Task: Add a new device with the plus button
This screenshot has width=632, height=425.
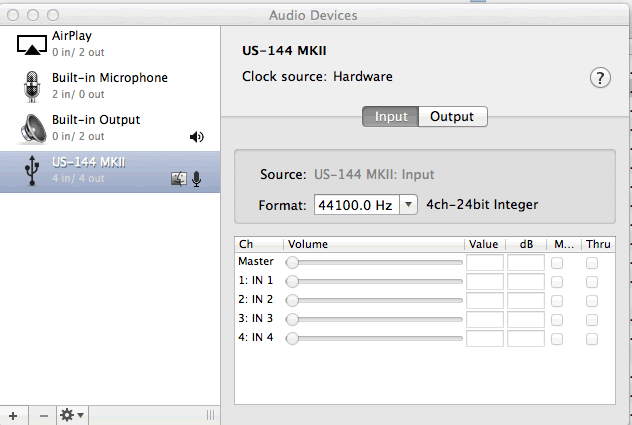Action: pyautogui.click(x=13, y=416)
